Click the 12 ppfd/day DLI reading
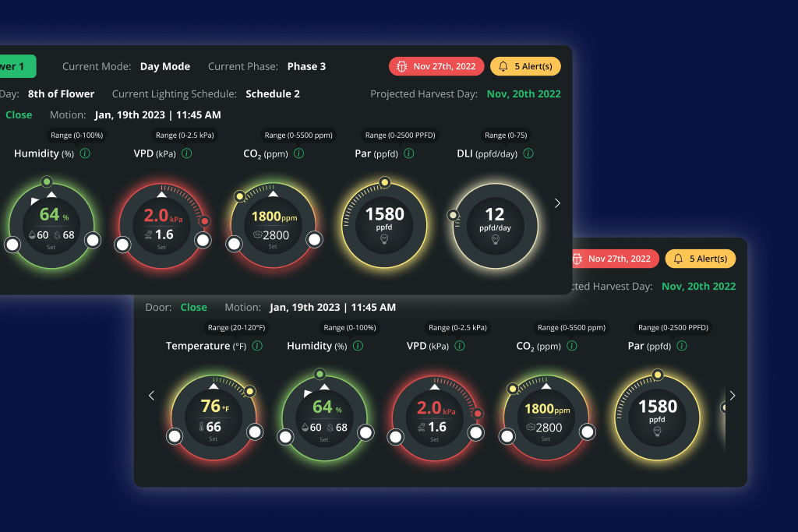This screenshot has width=798, height=532. (x=495, y=220)
